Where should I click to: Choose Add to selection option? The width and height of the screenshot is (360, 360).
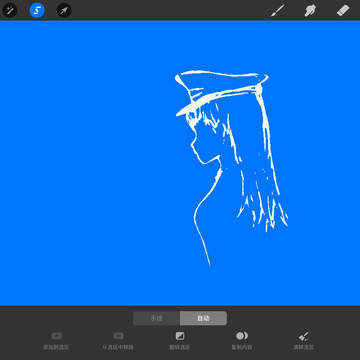pos(56,341)
